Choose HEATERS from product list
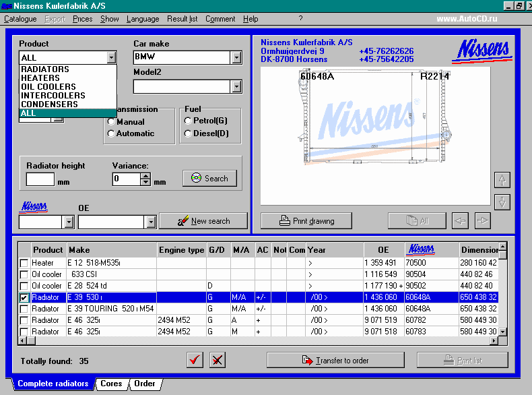Screen dimensions: 532x395 point(68,78)
